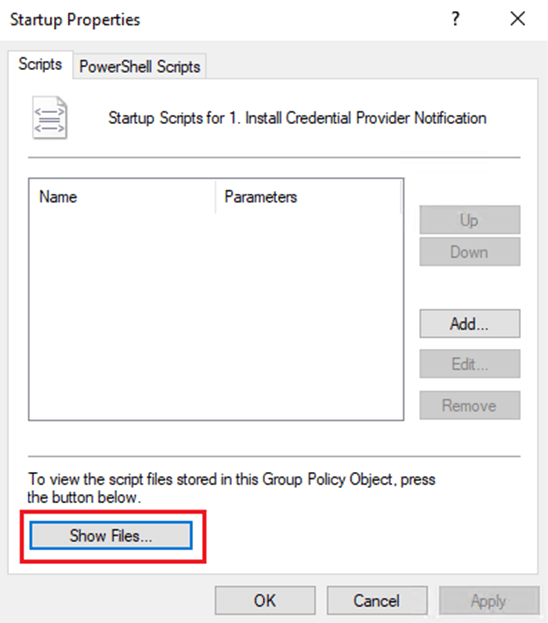This screenshot has height=623, width=548.
Task: Open the PowerShell Scripts tab
Action: coord(139,66)
